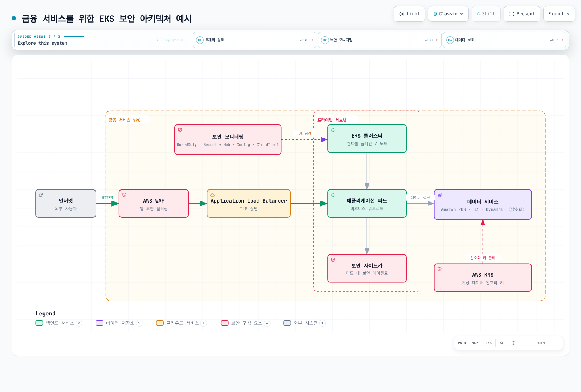
Task: Click the diagram title 금융 서비스를 위한 EKS
Action: (107, 19)
